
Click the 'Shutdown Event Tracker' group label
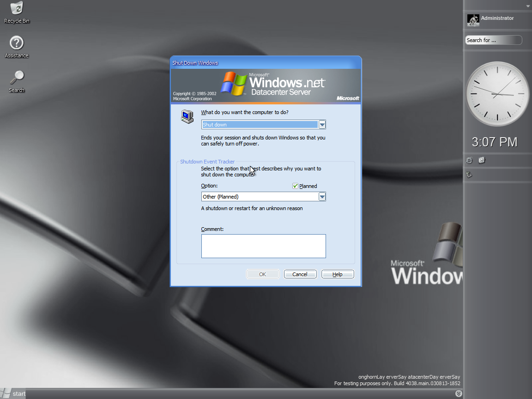click(x=207, y=162)
